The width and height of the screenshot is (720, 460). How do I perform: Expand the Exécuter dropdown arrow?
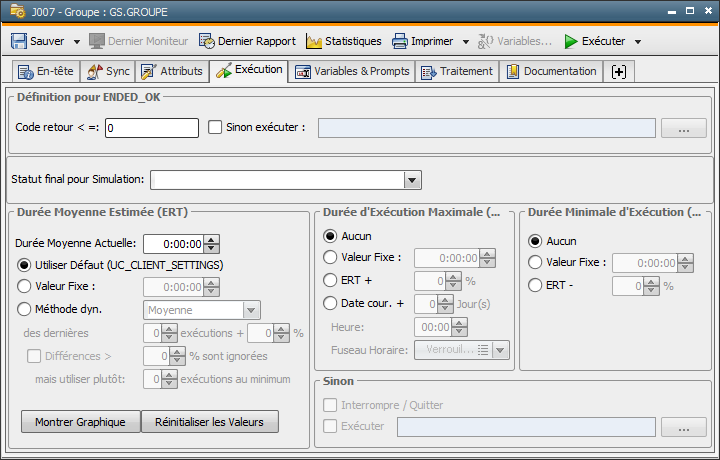pos(638,42)
